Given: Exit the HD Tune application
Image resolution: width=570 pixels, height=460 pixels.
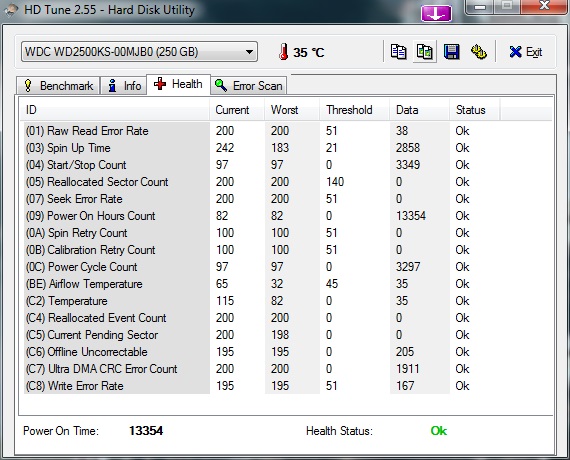Looking at the screenshot, I should pyautogui.click(x=525, y=52).
